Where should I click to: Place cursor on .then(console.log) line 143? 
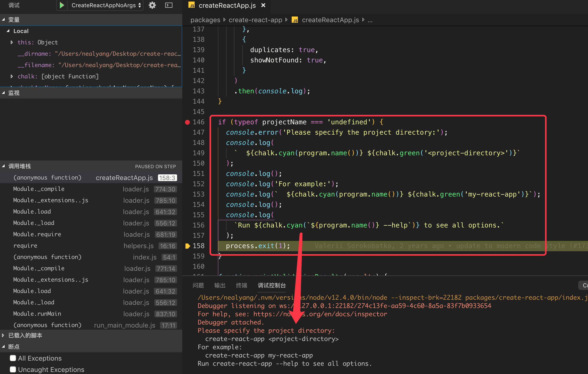tap(272, 91)
